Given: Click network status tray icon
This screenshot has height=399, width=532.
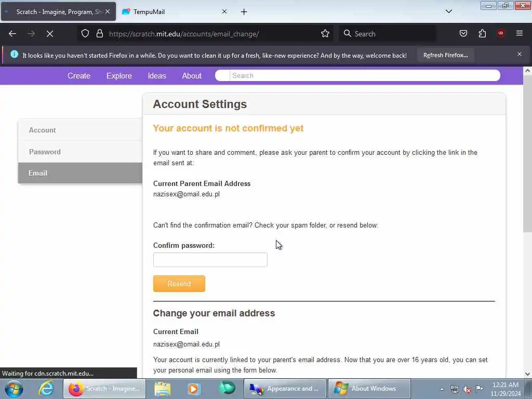Looking at the screenshot, I should tap(454, 390).
